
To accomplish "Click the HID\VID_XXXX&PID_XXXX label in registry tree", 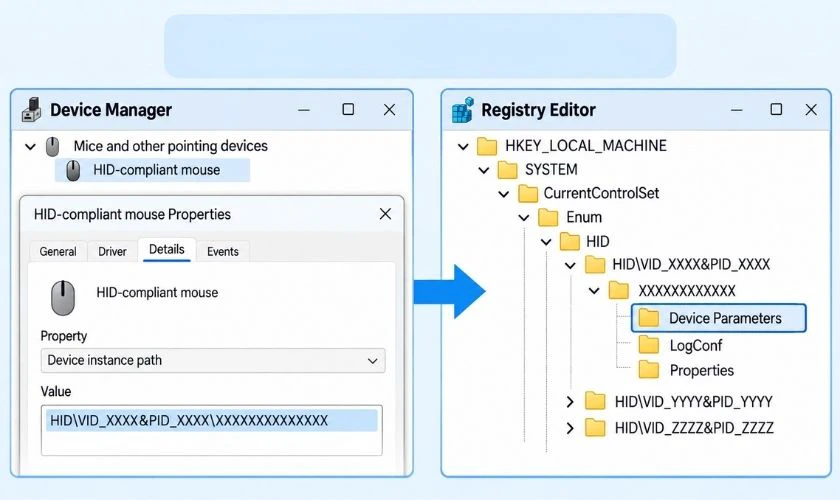I will tap(691, 264).
